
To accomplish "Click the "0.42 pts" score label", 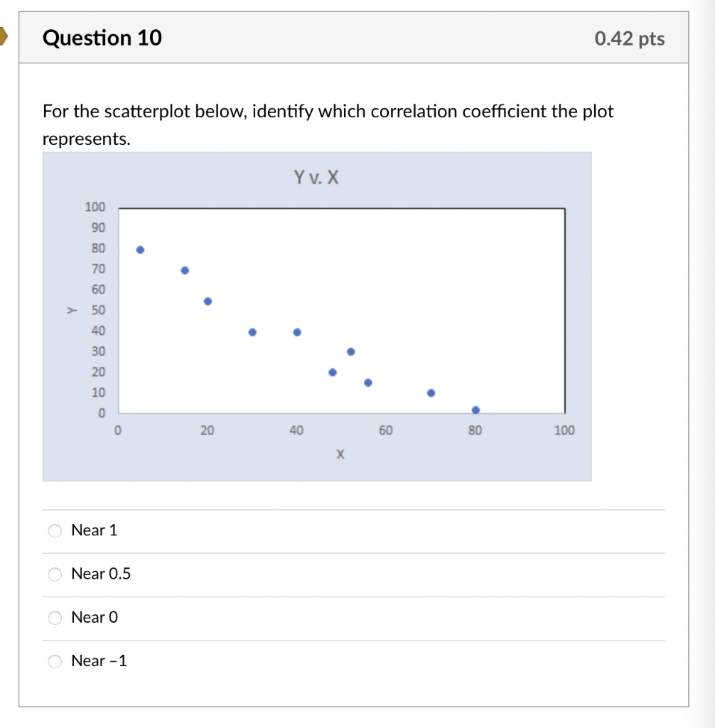I will [630, 38].
